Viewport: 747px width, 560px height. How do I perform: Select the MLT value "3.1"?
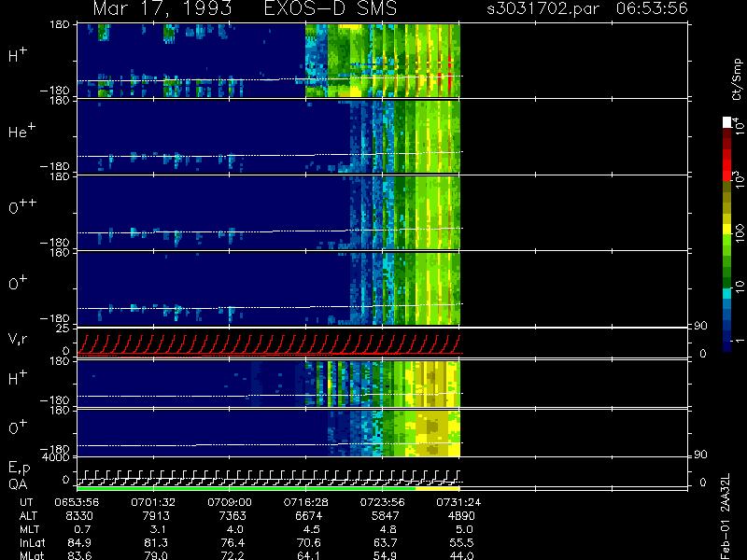point(159,529)
